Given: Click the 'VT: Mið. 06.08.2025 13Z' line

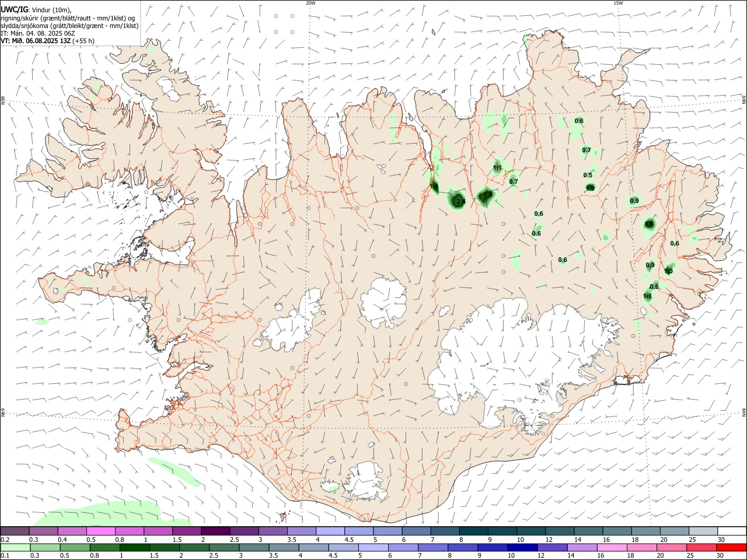Looking at the screenshot, I should [48, 41].
